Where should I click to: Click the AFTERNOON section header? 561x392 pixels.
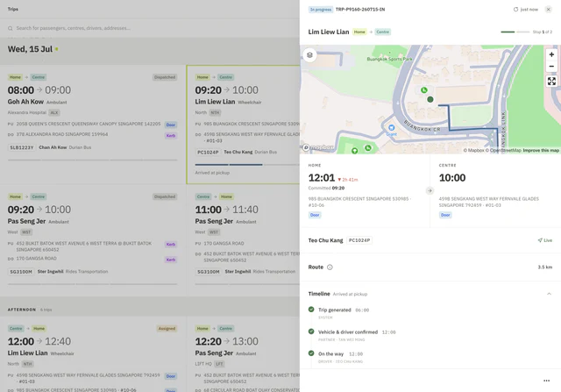[x=22, y=310]
